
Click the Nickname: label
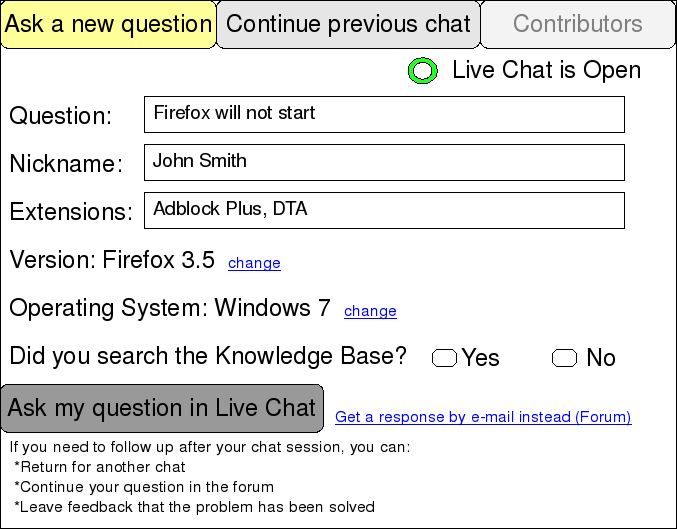[66, 164]
